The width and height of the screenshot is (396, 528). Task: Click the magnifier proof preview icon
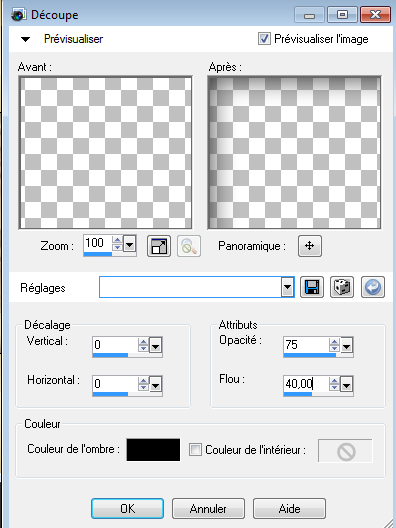coord(189,246)
